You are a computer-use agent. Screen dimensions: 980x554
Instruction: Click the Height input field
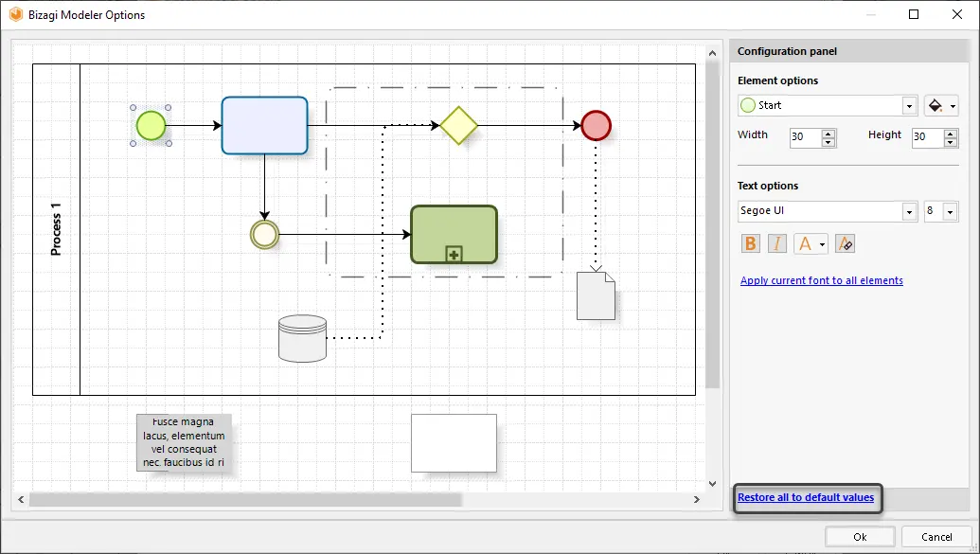(x=928, y=137)
